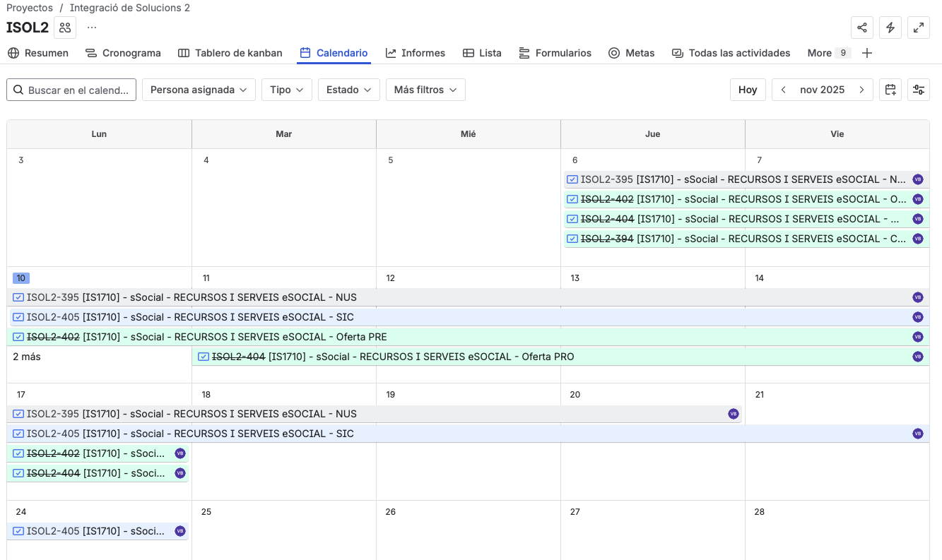Viewport: 942px width, 560px height.
Task: Open the automation lightning bolt icon
Action: 890,28
